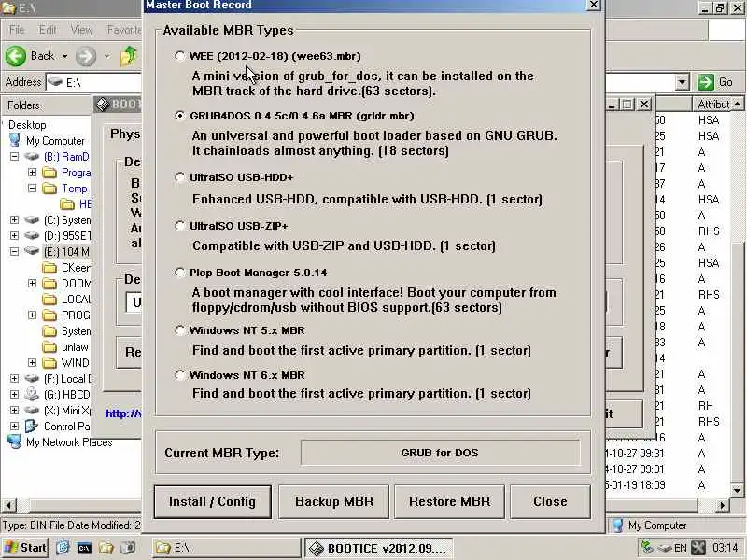Select My Network Places icon in tree
The image size is (747, 560).
14,441
